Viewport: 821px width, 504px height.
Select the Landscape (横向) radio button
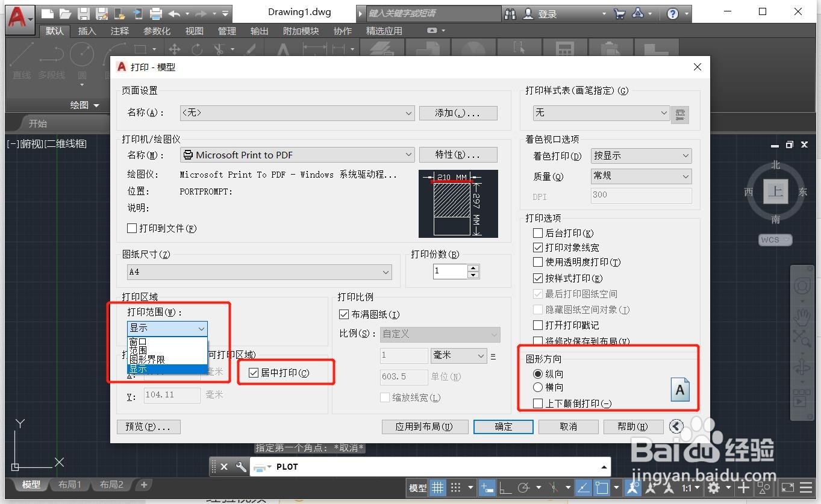pyautogui.click(x=538, y=387)
